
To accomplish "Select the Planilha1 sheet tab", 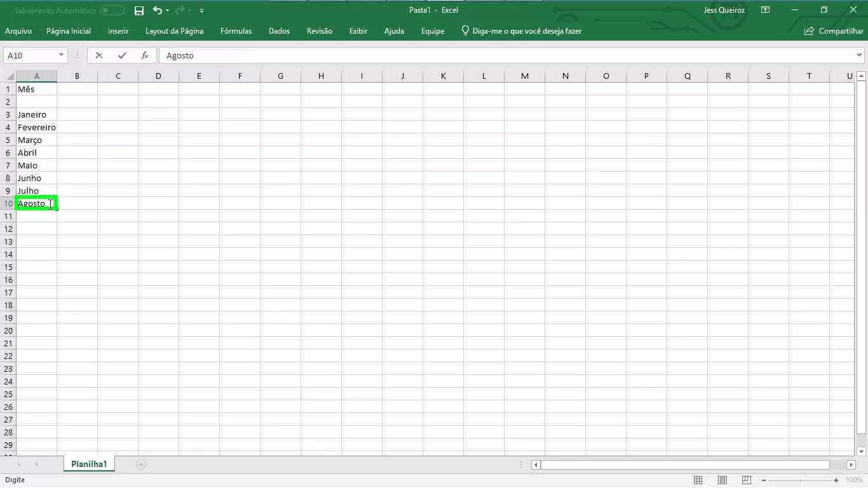I will pos(89,464).
